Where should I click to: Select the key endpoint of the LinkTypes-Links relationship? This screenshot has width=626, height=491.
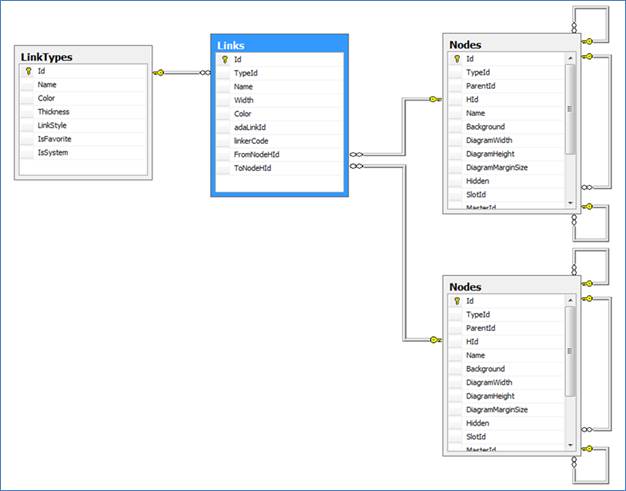point(159,73)
